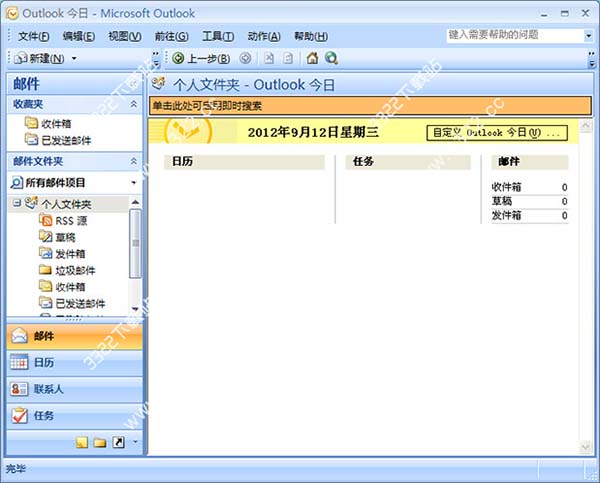Collapse the Favorites (收藏夹) section

(134, 104)
